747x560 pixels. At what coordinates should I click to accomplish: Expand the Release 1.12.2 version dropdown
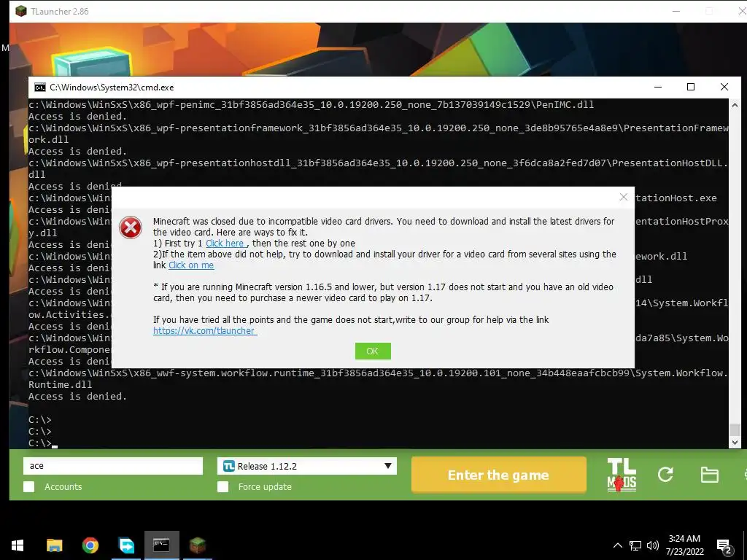388,466
